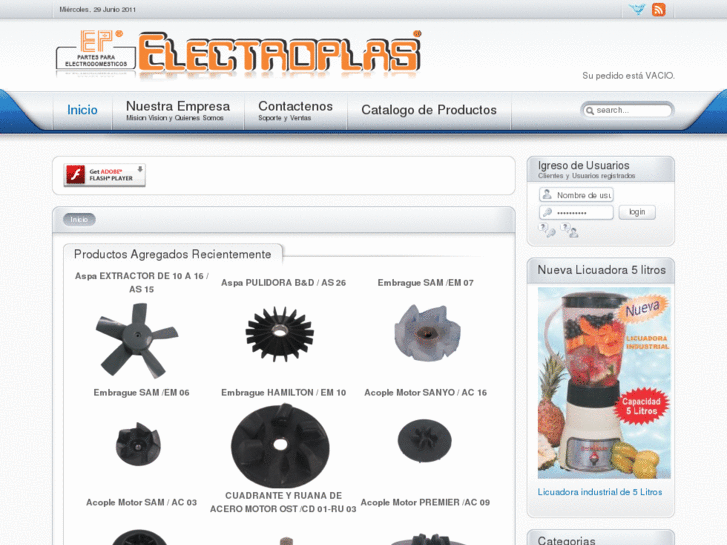Image resolution: width=727 pixels, height=545 pixels.
Task: Open the Twitter bird icon
Action: tap(637, 9)
